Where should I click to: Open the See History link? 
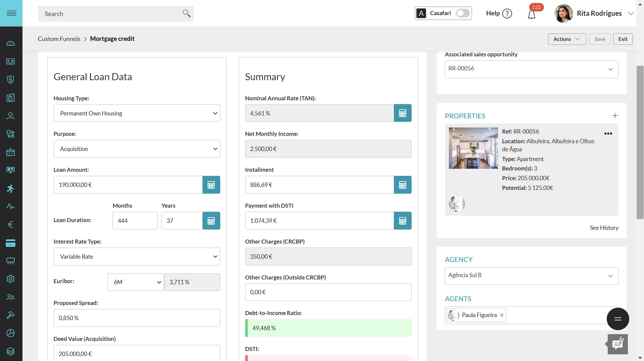click(x=604, y=228)
